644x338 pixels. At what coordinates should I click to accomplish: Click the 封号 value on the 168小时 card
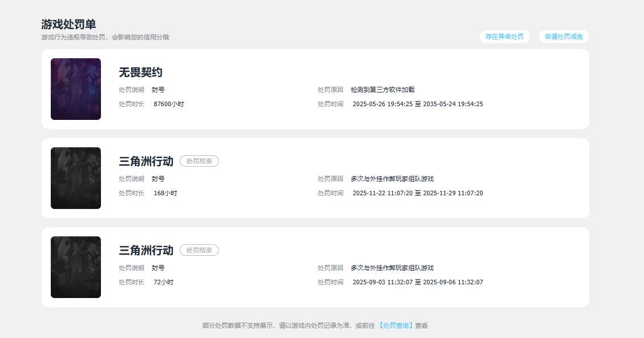click(x=158, y=179)
